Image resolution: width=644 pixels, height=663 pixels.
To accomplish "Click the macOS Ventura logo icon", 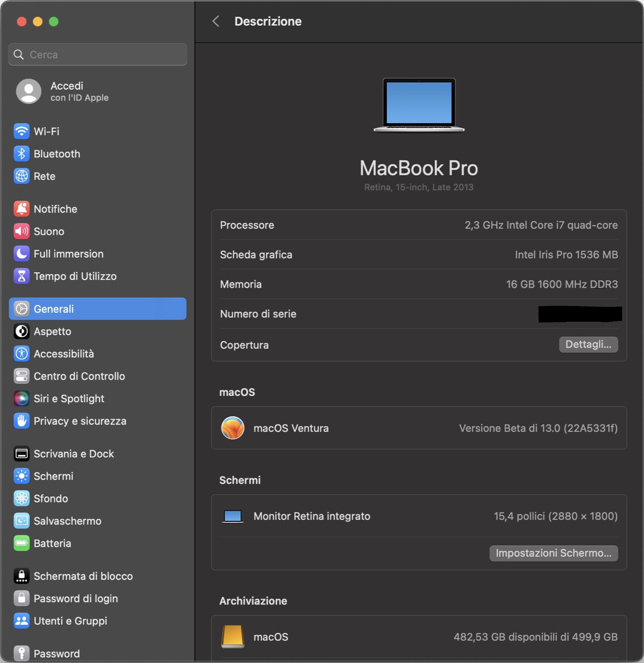I will tap(233, 428).
